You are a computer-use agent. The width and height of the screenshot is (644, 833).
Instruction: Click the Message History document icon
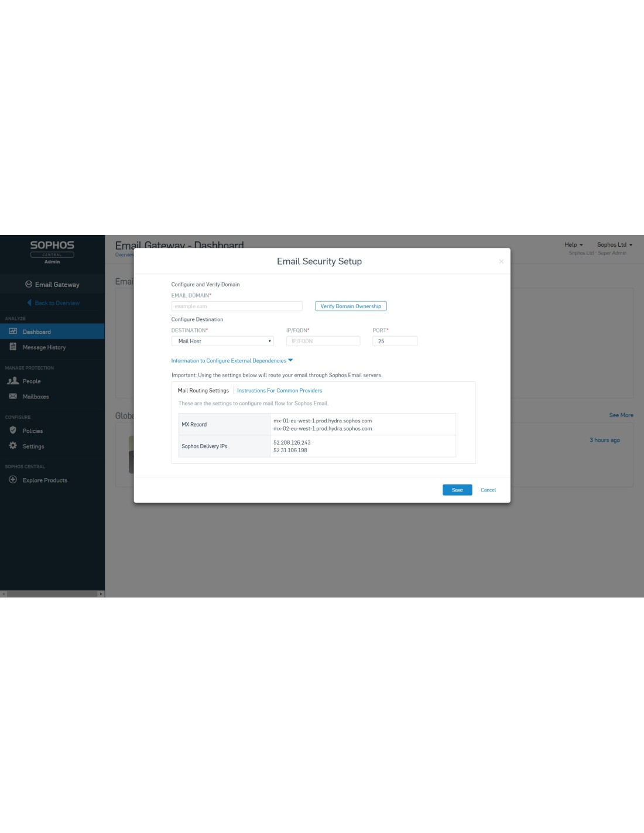pyautogui.click(x=13, y=347)
